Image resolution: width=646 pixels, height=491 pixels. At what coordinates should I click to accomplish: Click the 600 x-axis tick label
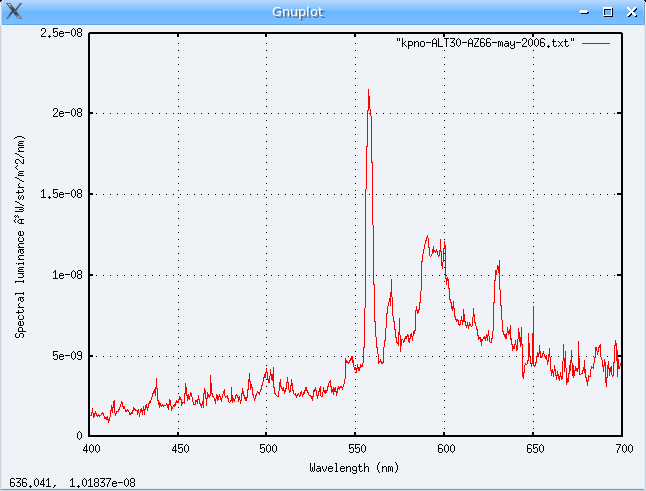445,449
